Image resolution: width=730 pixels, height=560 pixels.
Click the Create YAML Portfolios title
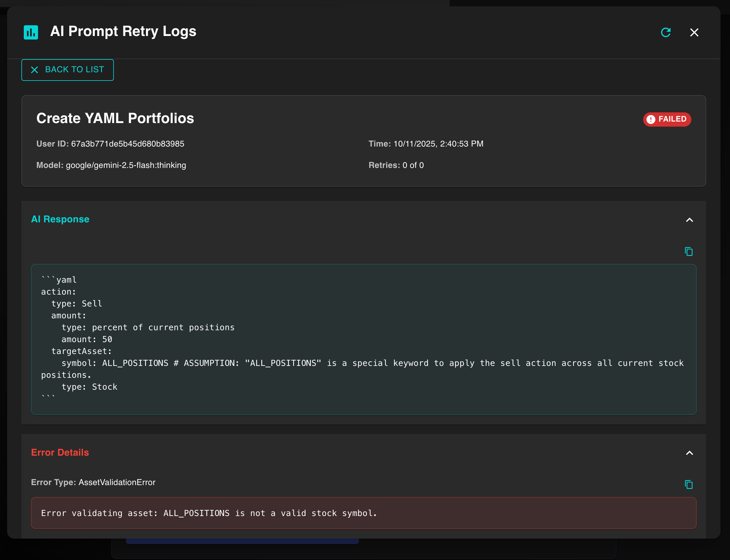point(115,118)
